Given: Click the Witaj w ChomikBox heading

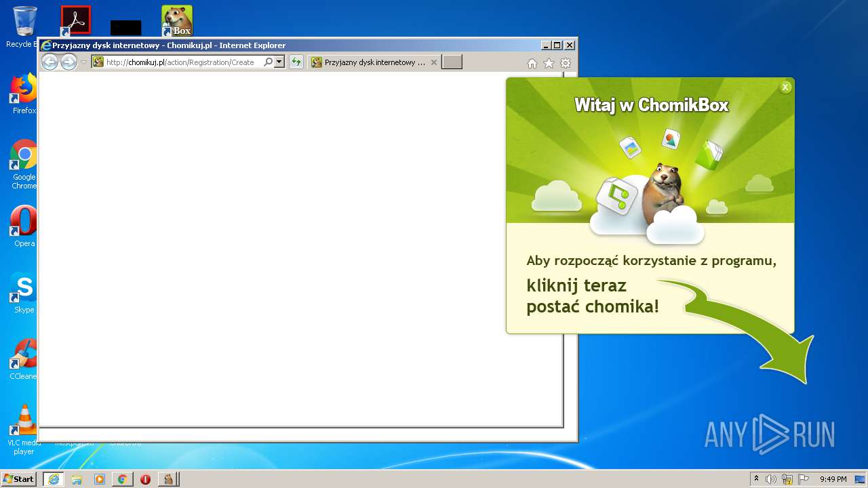Looking at the screenshot, I should click(652, 105).
